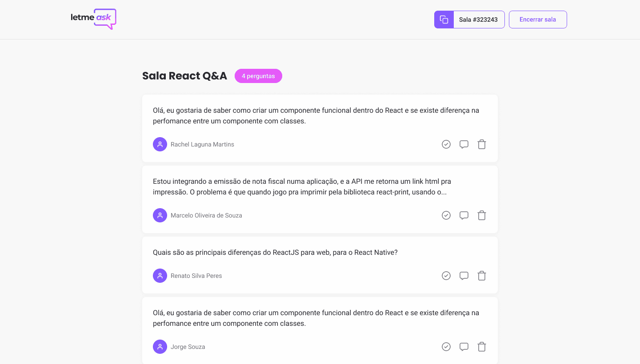Click the Encerrar sala button
This screenshot has width=640, height=364.
(538, 20)
